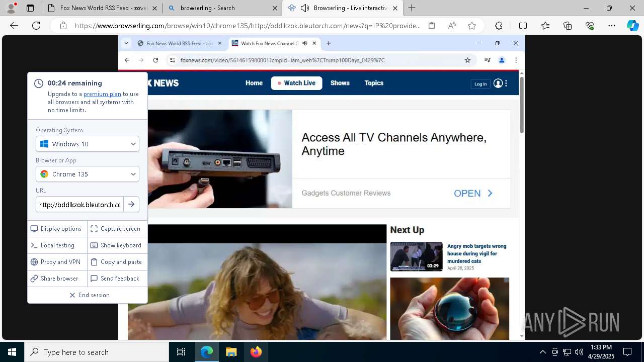Reload the inner Chrome page
The height and width of the screenshot is (362, 644).
pyautogui.click(x=155, y=60)
